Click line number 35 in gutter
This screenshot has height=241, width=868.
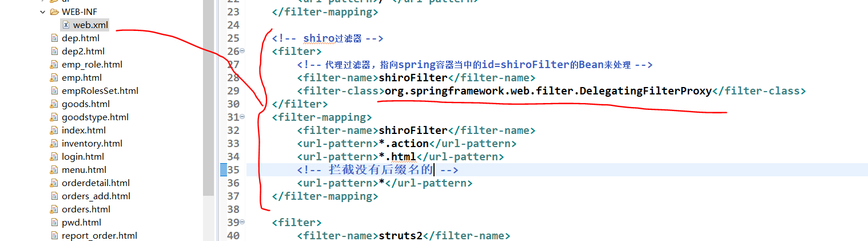pos(233,170)
